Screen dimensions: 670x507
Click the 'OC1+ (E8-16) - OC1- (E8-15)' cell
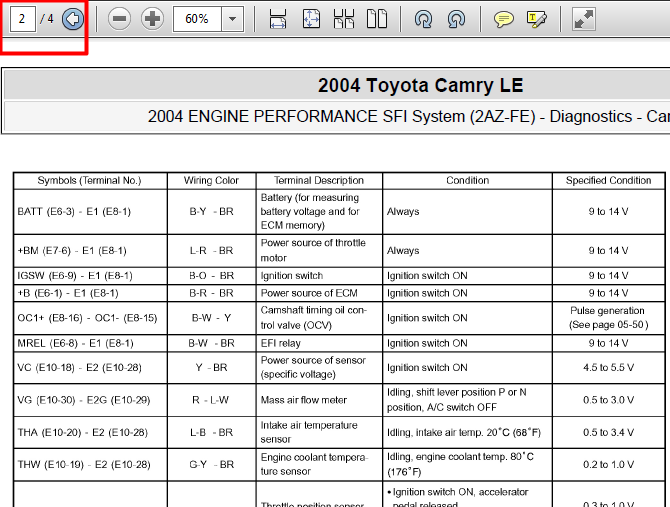[88, 318]
